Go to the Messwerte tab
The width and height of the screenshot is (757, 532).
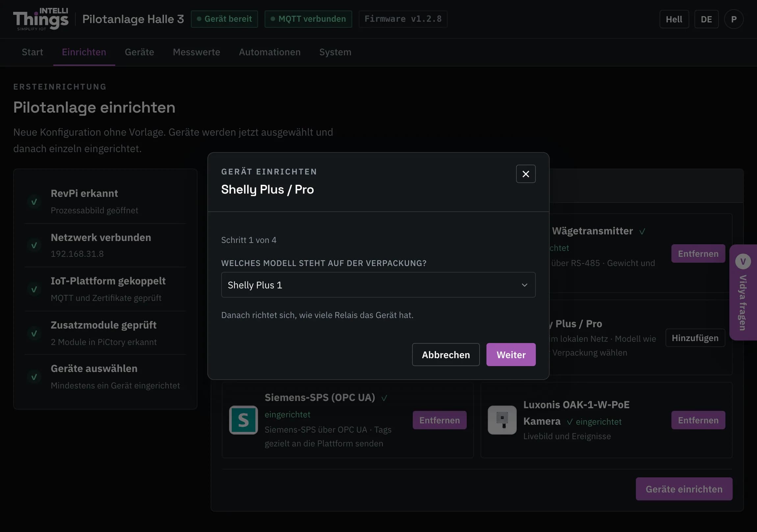196,52
